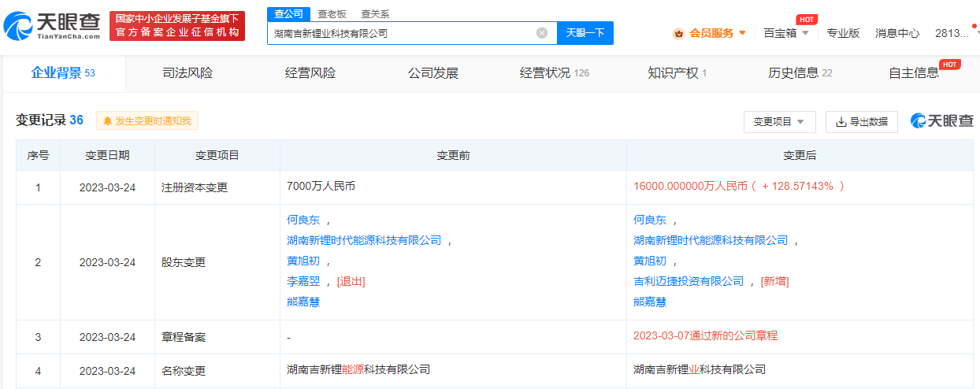Switch to the 查关系 search tab
This screenshot has height=389, width=980.
[375, 14]
